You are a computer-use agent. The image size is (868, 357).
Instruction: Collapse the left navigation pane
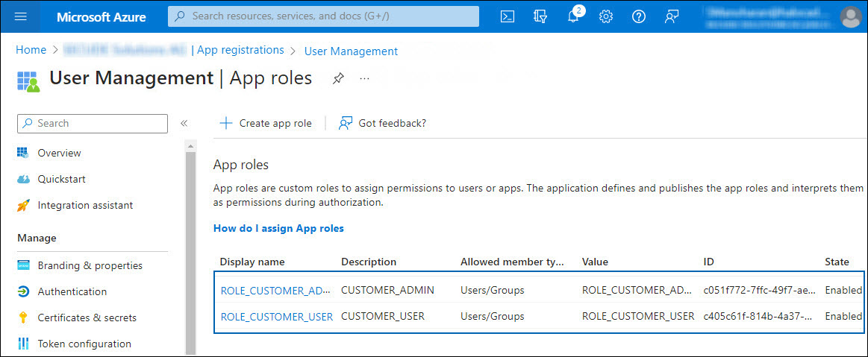pyautogui.click(x=184, y=124)
